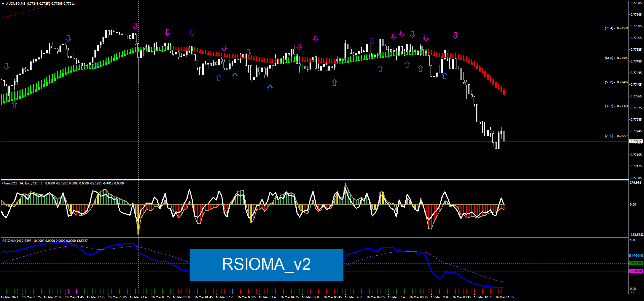The image size is (644, 301).
Task: Click the RSIOMA_v2 blue banner
Action: click(266, 265)
